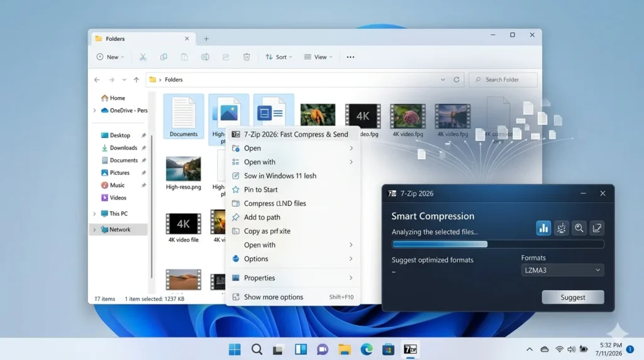Launch Microsoft Edge from taskbar
The width and height of the screenshot is (644, 360).
click(367, 349)
